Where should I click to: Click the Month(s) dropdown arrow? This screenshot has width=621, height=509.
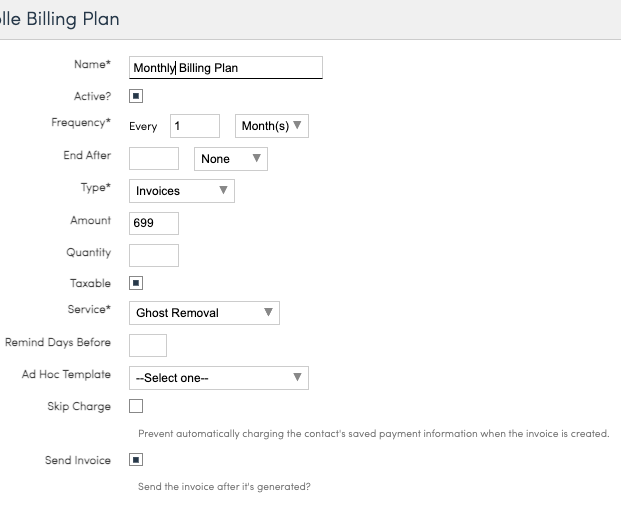click(297, 126)
